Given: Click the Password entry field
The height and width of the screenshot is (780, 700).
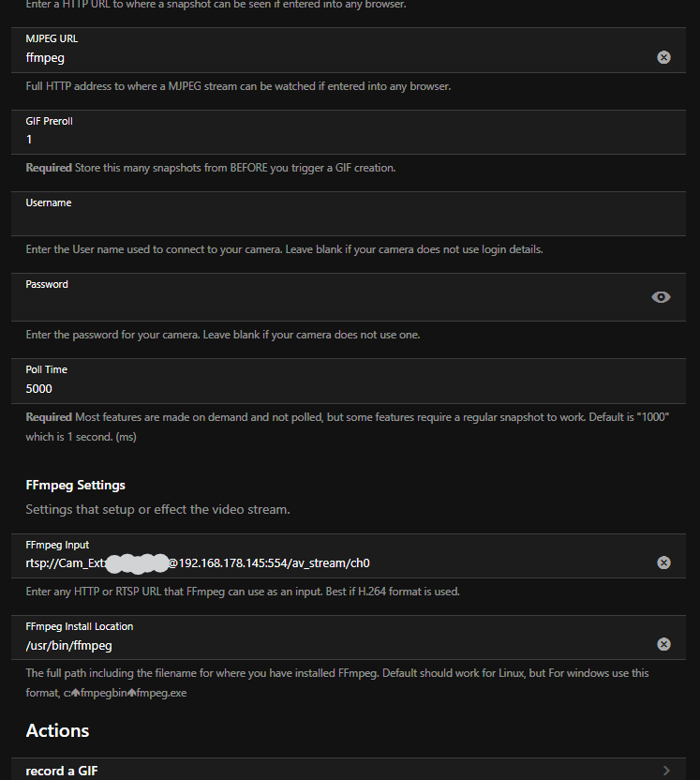Looking at the screenshot, I should (328, 302).
